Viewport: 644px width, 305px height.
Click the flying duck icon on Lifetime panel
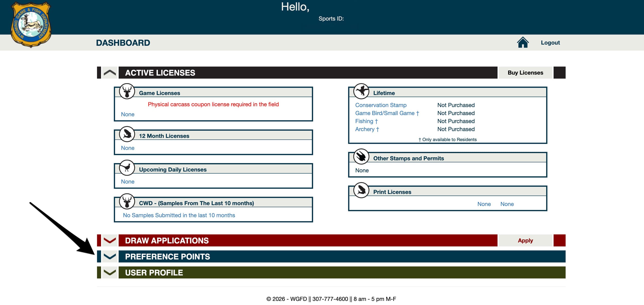coord(361,91)
